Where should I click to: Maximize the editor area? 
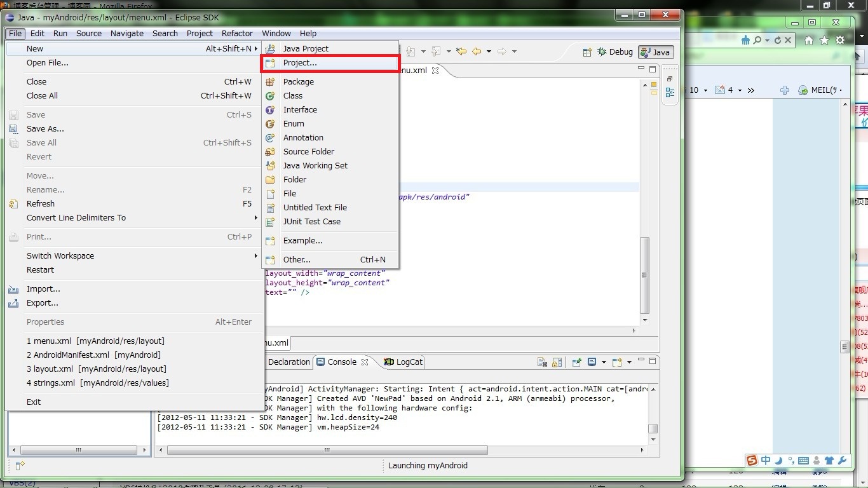pos(653,69)
